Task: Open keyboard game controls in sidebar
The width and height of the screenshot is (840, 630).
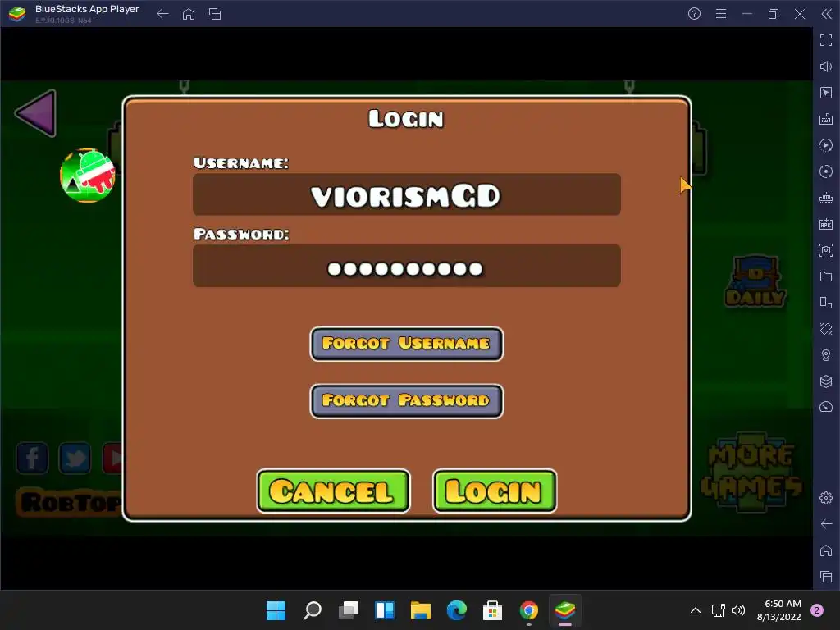Action: (826, 119)
